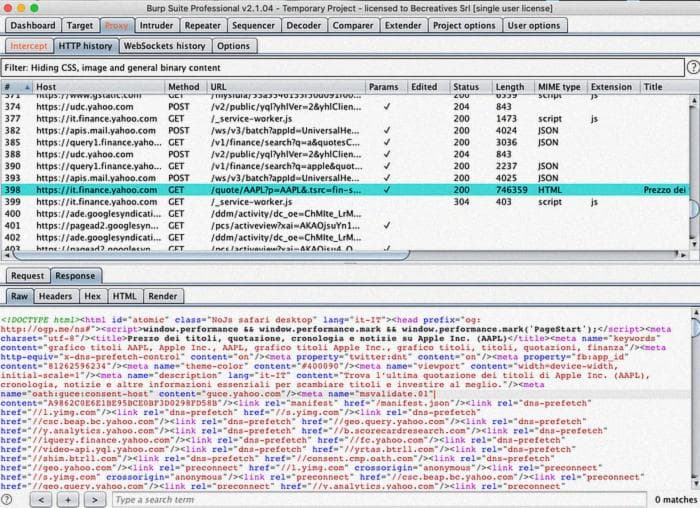
Task: Click the 746359 length cell
Action: pyautogui.click(x=512, y=190)
